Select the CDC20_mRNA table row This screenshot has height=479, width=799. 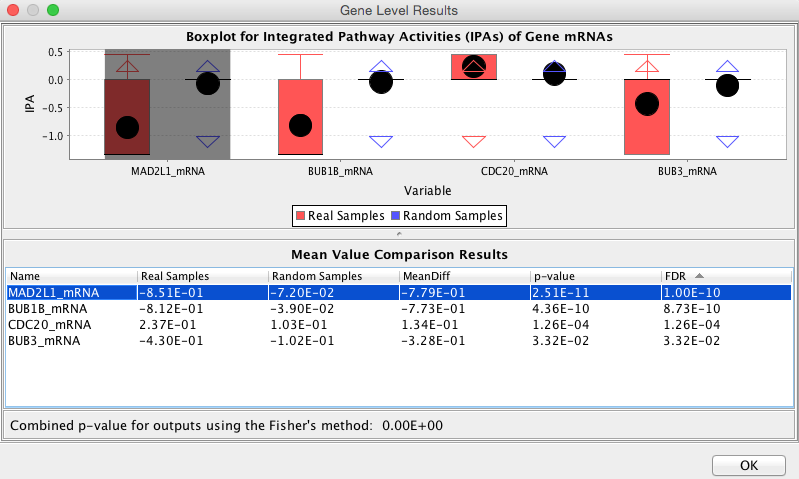399,325
